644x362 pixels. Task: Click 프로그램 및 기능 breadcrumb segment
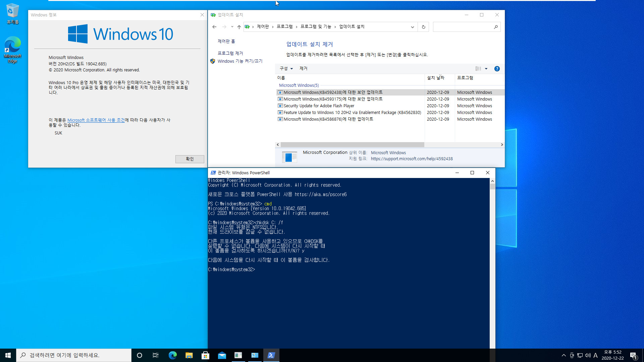click(x=316, y=27)
